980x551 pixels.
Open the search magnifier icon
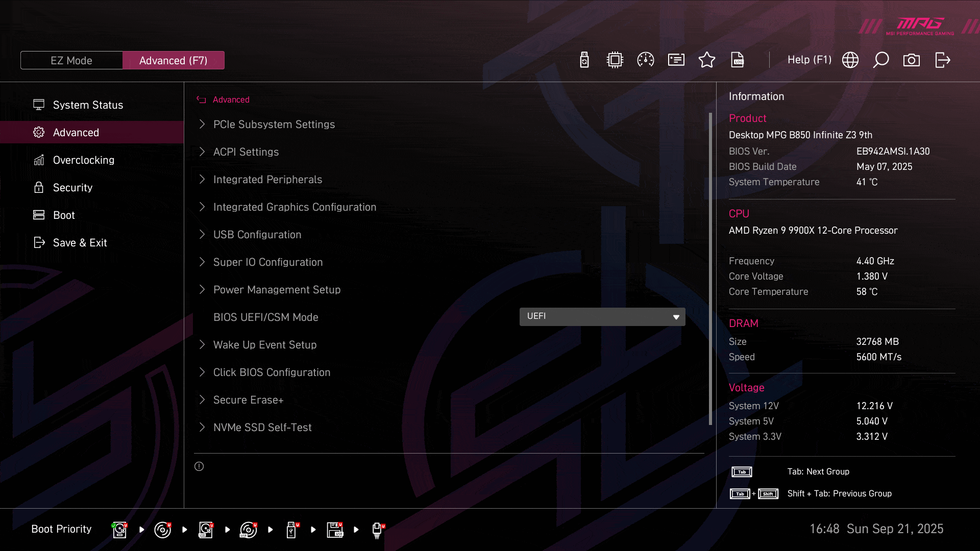point(881,60)
